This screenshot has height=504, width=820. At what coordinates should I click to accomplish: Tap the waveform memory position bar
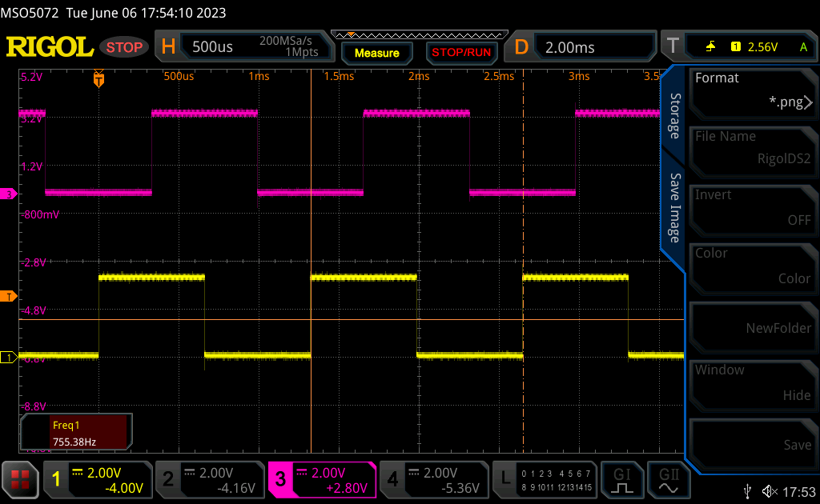(x=420, y=35)
